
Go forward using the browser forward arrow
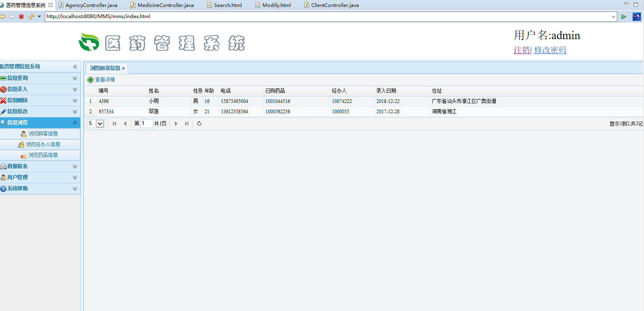12,16
